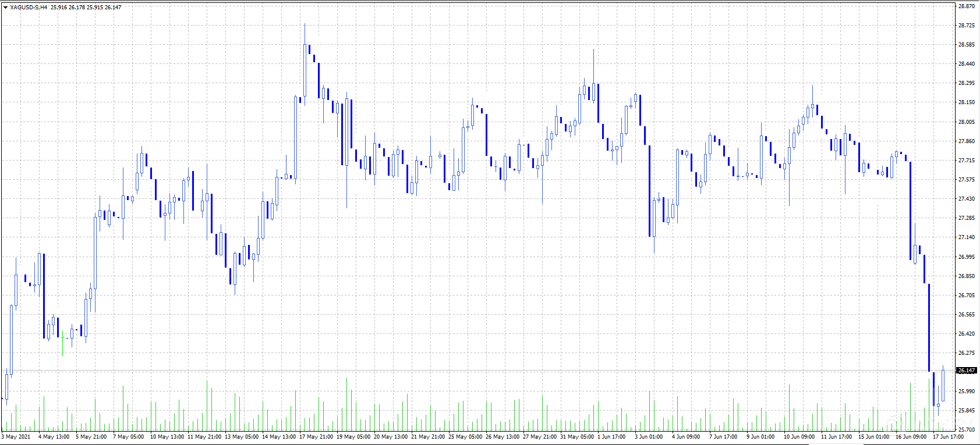
Task: Click the XAGUSD-S,H4 symbol label
Action: pyautogui.click(x=29, y=8)
